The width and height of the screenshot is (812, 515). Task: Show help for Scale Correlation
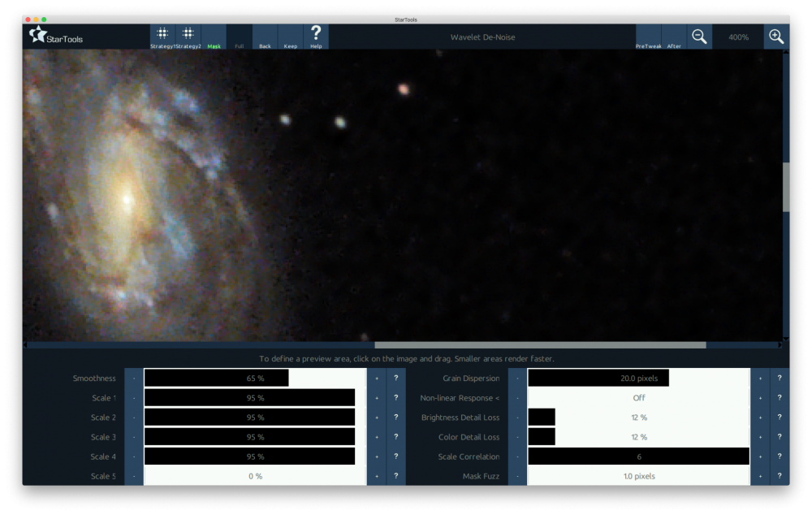780,457
